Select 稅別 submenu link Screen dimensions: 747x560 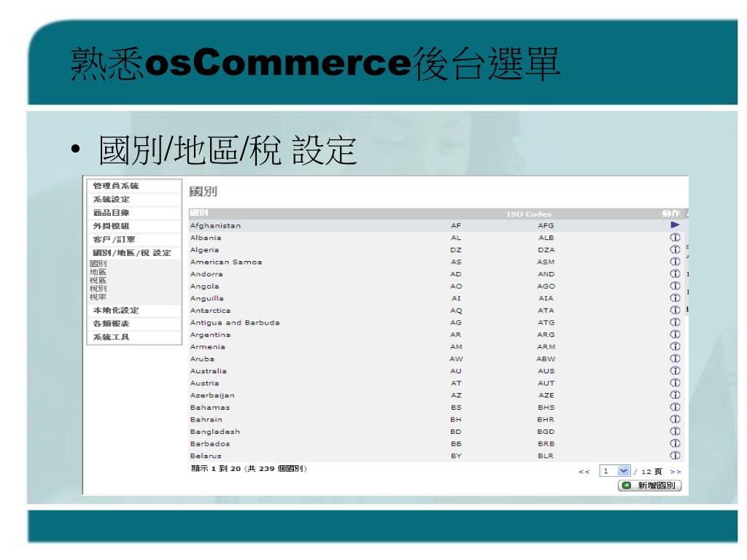tap(98, 289)
